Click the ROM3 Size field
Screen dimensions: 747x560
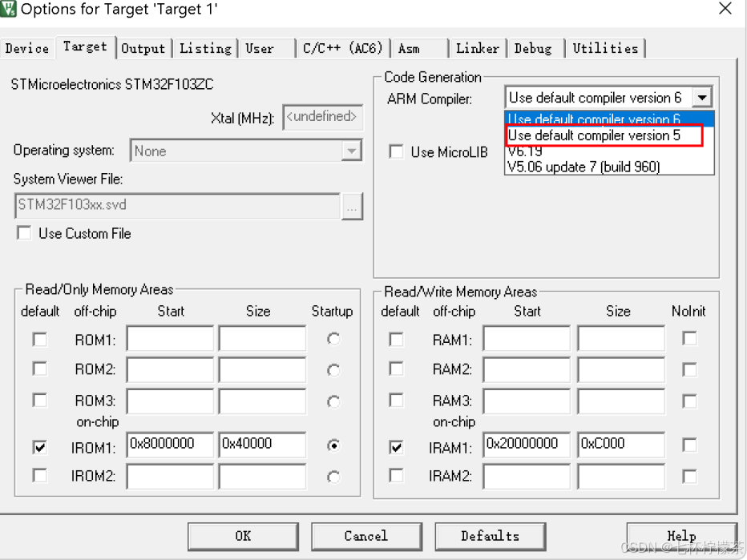tap(262, 401)
